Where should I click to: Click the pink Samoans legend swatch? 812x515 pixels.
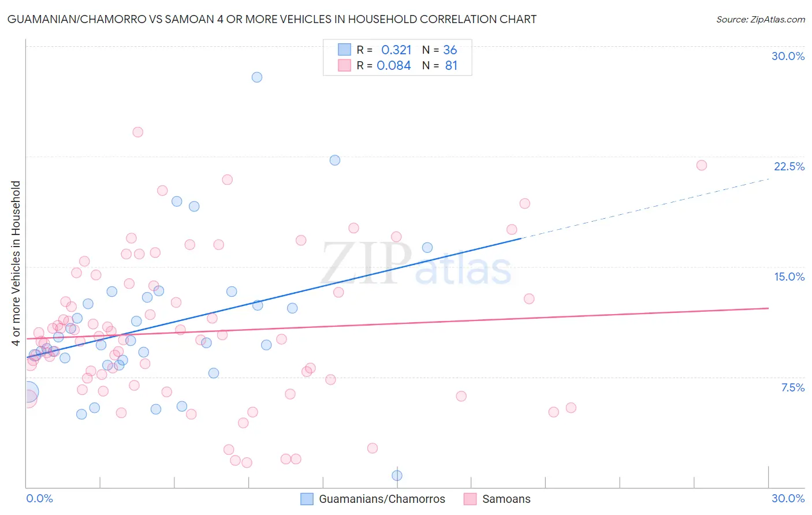(470, 499)
